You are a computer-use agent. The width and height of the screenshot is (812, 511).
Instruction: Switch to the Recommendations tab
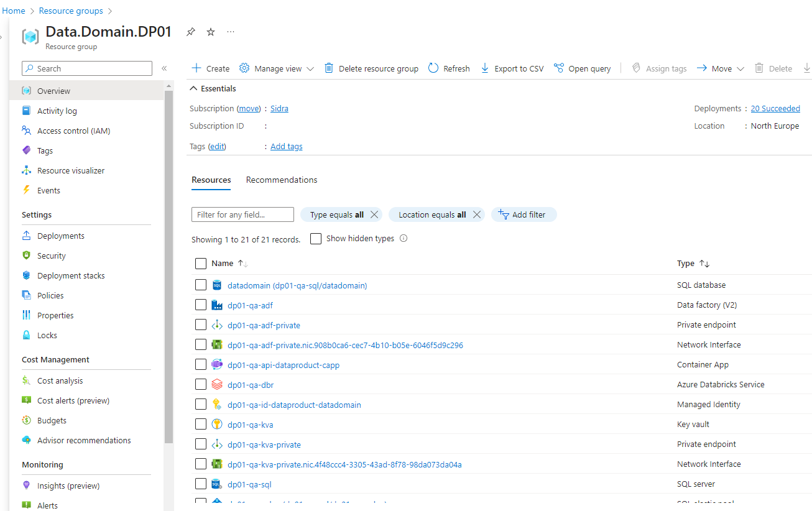click(x=282, y=180)
